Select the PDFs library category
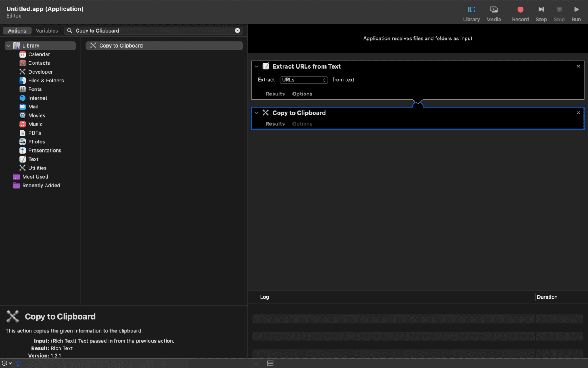The width and height of the screenshot is (588, 368). coord(34,133)
